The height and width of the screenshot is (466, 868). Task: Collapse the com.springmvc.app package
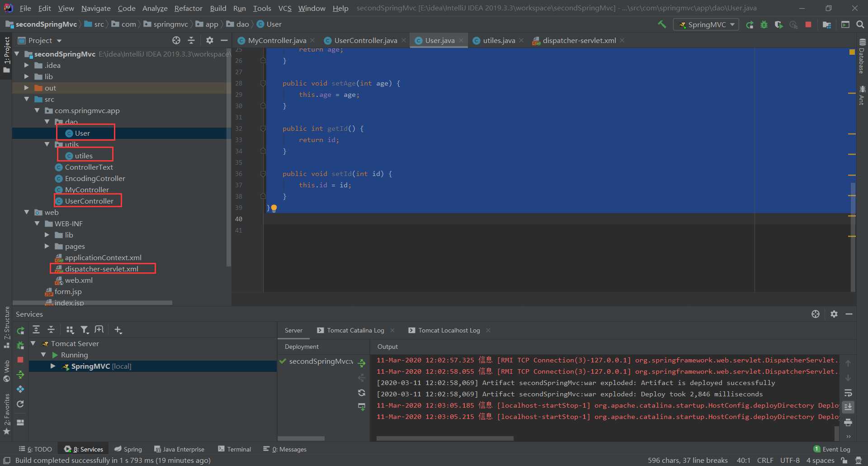pyautogui.click(x=37, y=110)
